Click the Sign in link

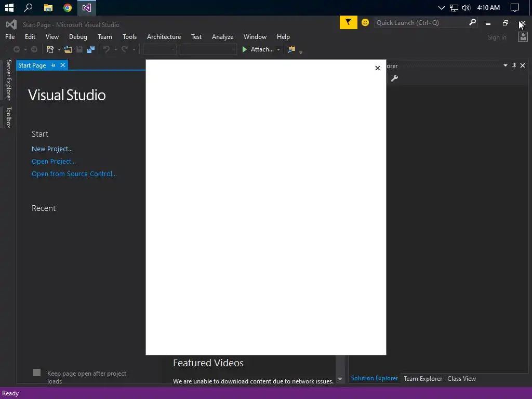click(x=497, y=37)
